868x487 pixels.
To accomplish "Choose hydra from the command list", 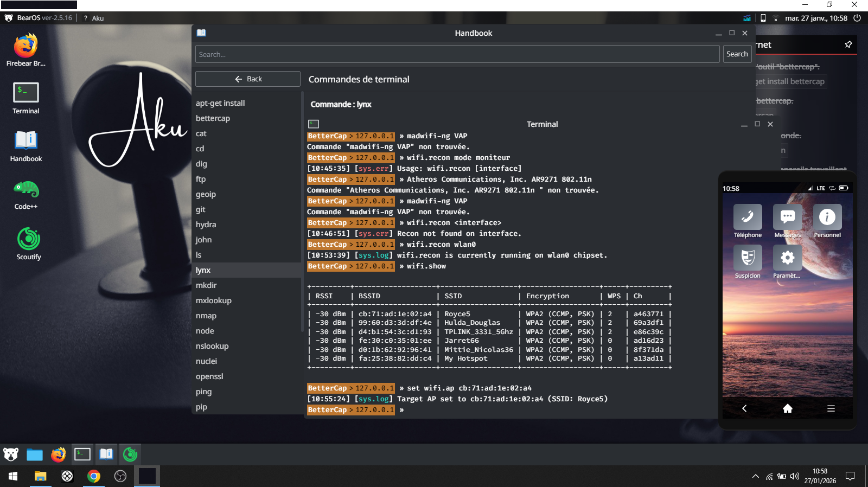I will click(x=206, y=225).
